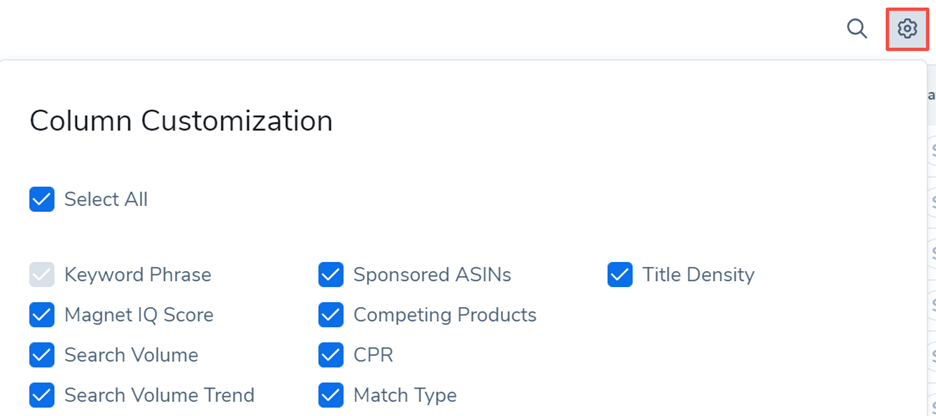This screenshot has height=416, width=936.
Task: Click the greyed-out Keyword Phrase checkbox
Action: click(x=42, y=274)
